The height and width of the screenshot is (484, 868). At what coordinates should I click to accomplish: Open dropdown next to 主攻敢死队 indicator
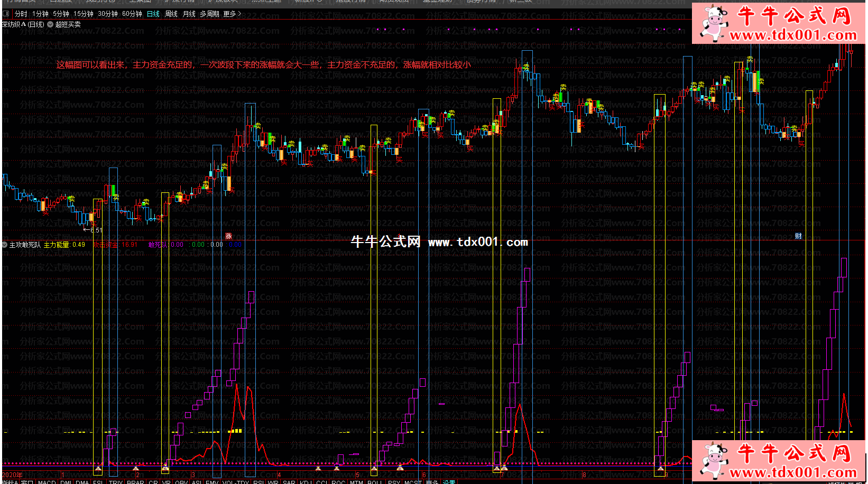pos(5,245)
